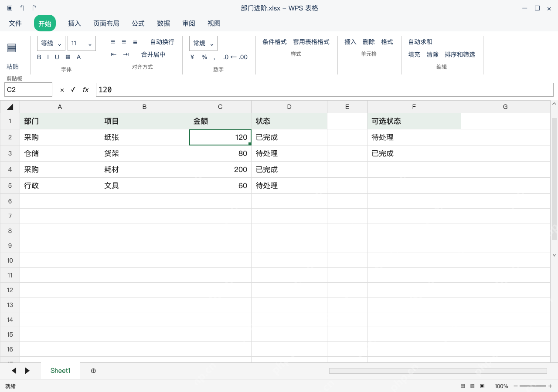Screen dimensions: 558x392
Task: Apply font color with the A icon
Action: (x=79, y=57)
